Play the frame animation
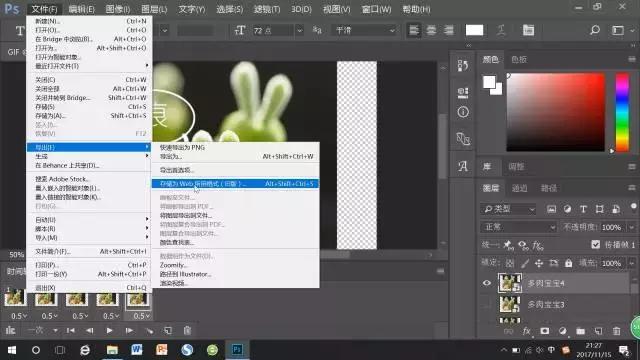Viewport: 640px width, 360px height. (109, 331)
